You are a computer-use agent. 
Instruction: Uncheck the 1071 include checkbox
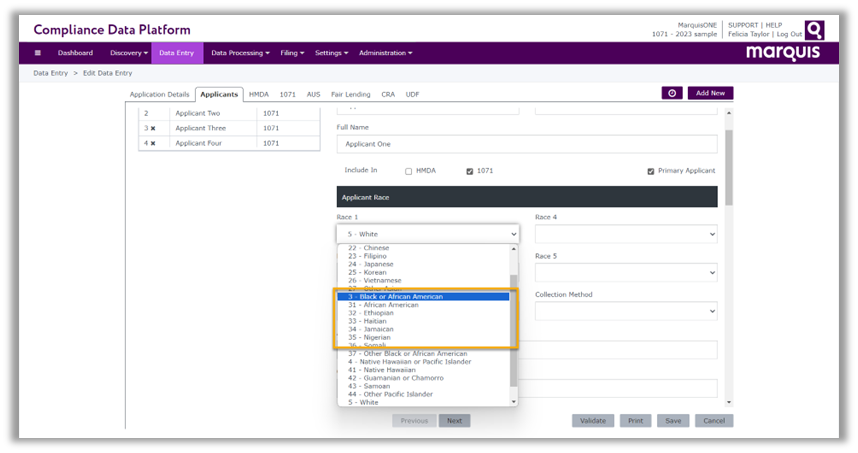tap(469, 171)
